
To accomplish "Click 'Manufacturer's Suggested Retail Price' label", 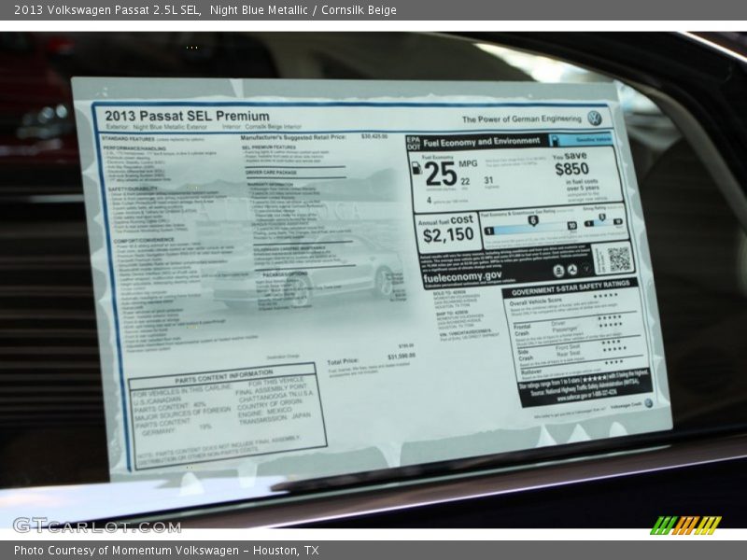I will click(293, 137).
